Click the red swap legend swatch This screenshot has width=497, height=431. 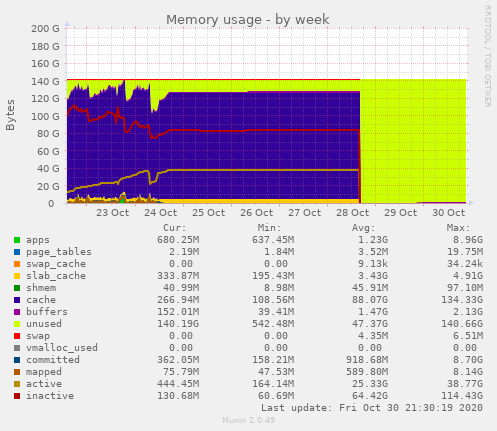[17, 336]
